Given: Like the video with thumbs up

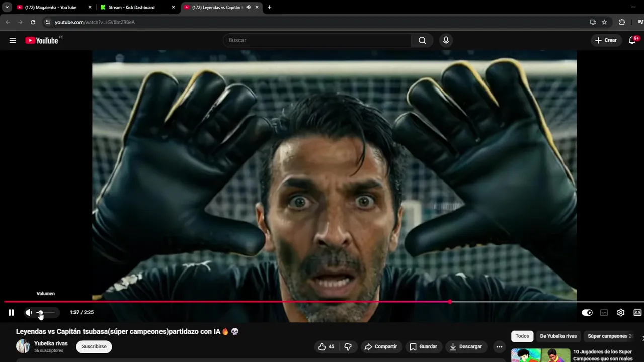Looking at the screenshot, I should 326,346.
